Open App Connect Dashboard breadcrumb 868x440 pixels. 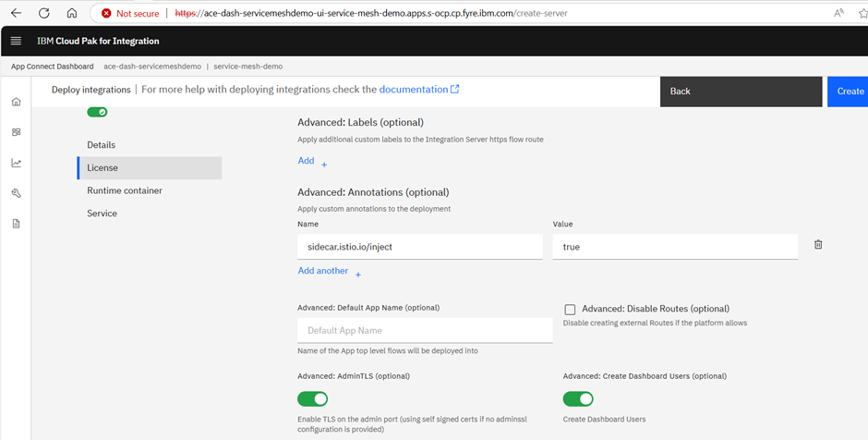click(53, 67)
